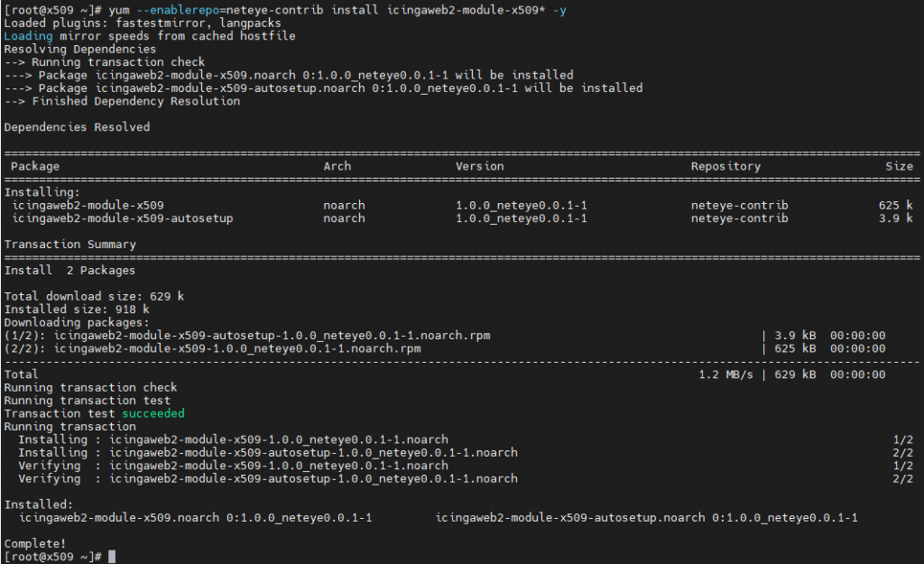Viewport: 924px width, 564px height.
Task: Select the "Running transaction test" line
Action: point(88,400)
